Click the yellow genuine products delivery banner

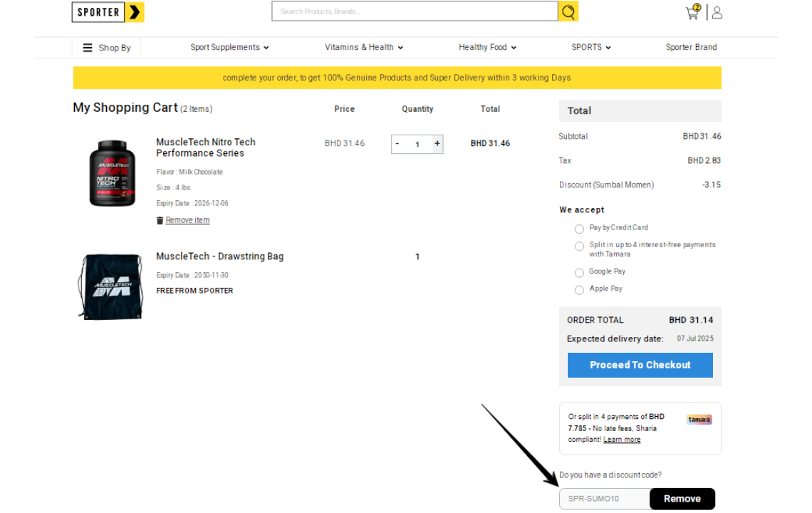[x=397, y=78]
